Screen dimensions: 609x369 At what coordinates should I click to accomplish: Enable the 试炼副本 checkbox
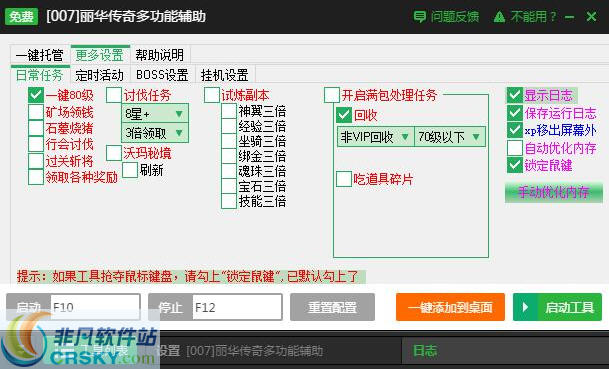(x=212, y=95)
